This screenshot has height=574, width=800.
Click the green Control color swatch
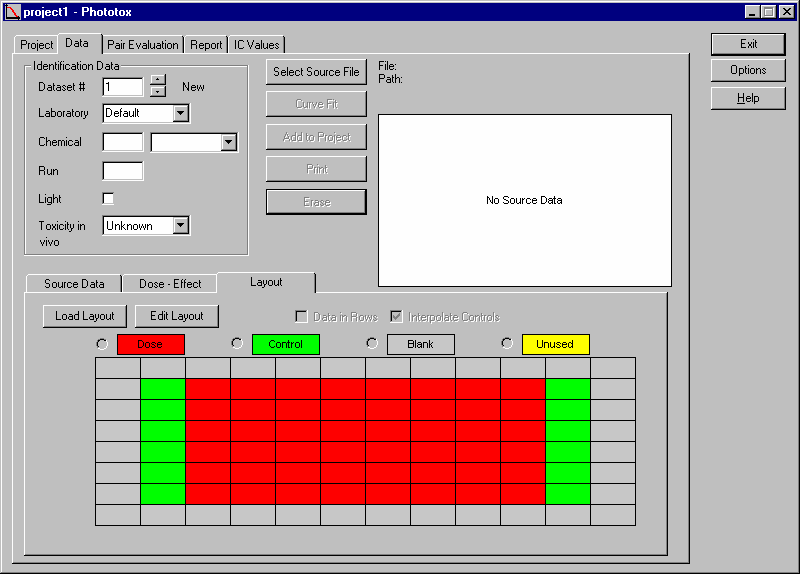(286, 344)
